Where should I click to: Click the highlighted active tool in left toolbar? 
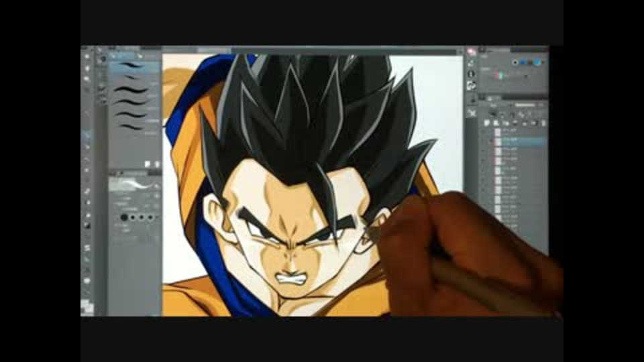[87, 135]
